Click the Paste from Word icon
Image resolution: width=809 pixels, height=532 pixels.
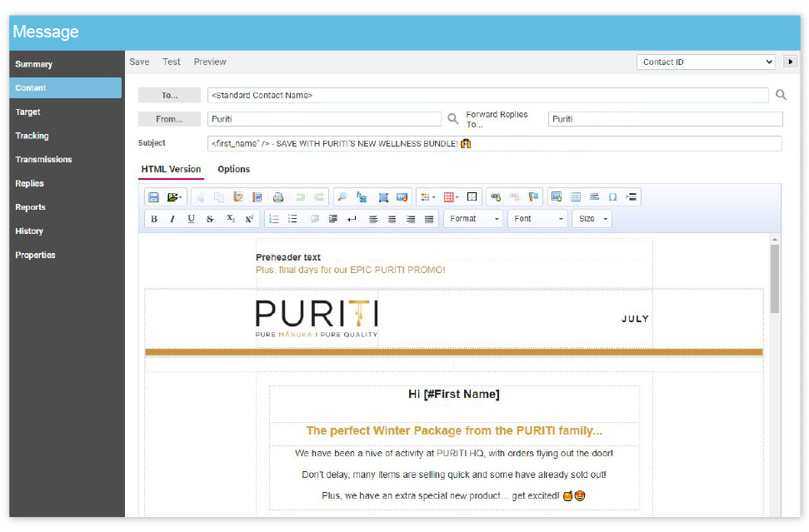pyautogui.click(x=257, y=197)
